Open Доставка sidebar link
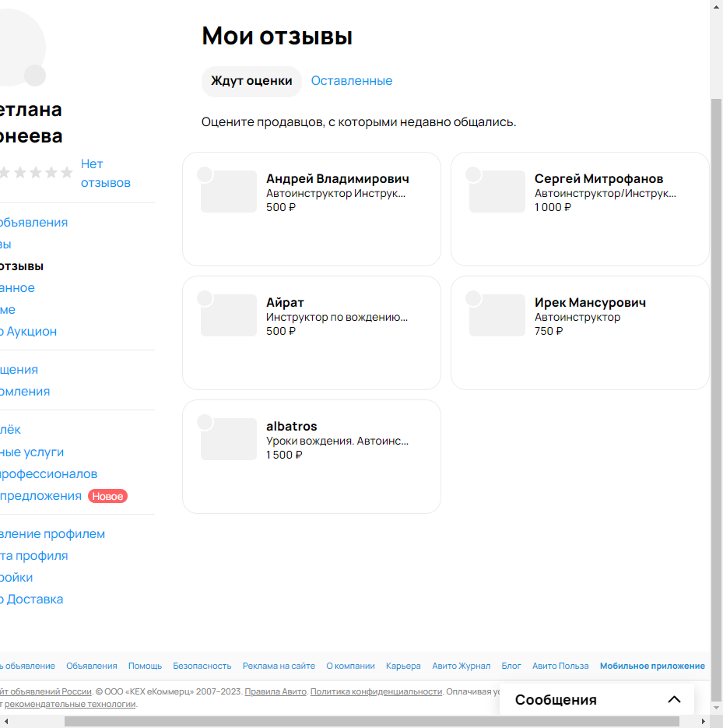This screenshot has width=723, height=728. pos(31,600)
